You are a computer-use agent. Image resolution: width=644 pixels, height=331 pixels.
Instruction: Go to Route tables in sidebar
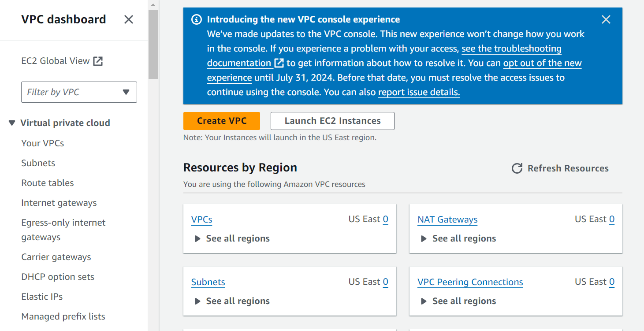(48, 183)
